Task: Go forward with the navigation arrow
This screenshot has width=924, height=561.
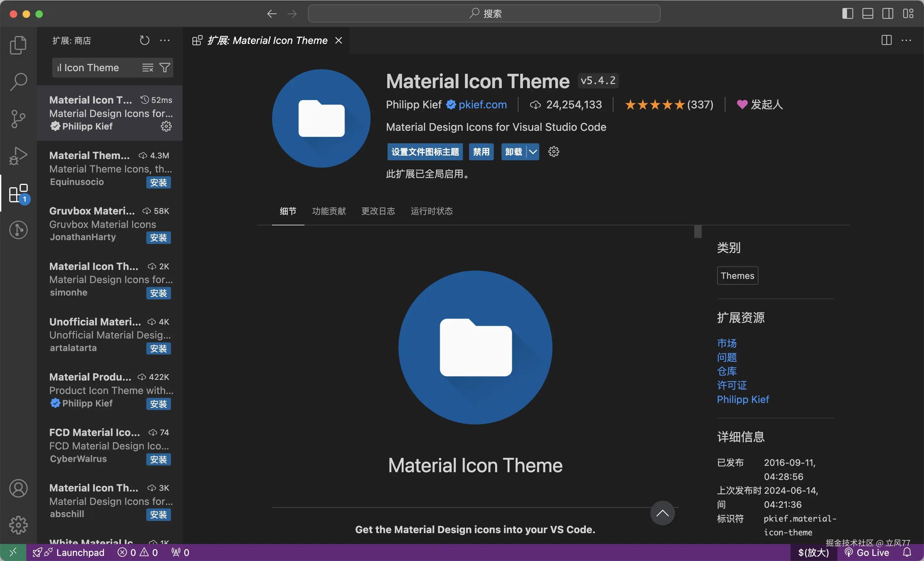Action: pyautogui.click(x=292, y=14)
